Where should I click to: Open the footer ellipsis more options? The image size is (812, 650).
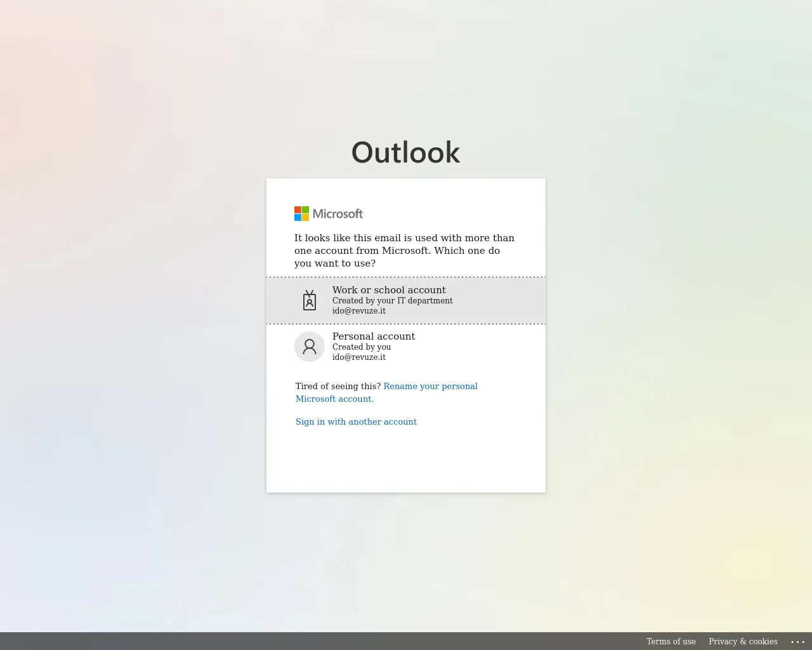(x=797, y=642)
